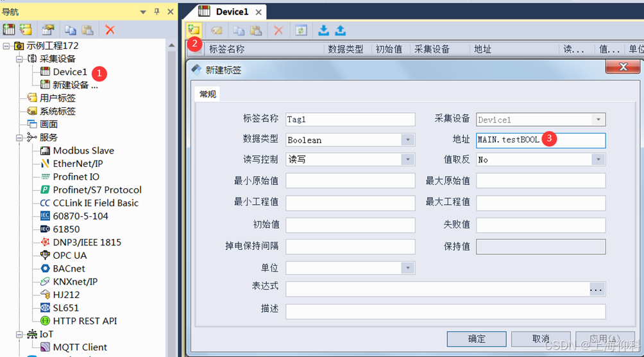Close the 新建标签 dialog window

[623, 67]
